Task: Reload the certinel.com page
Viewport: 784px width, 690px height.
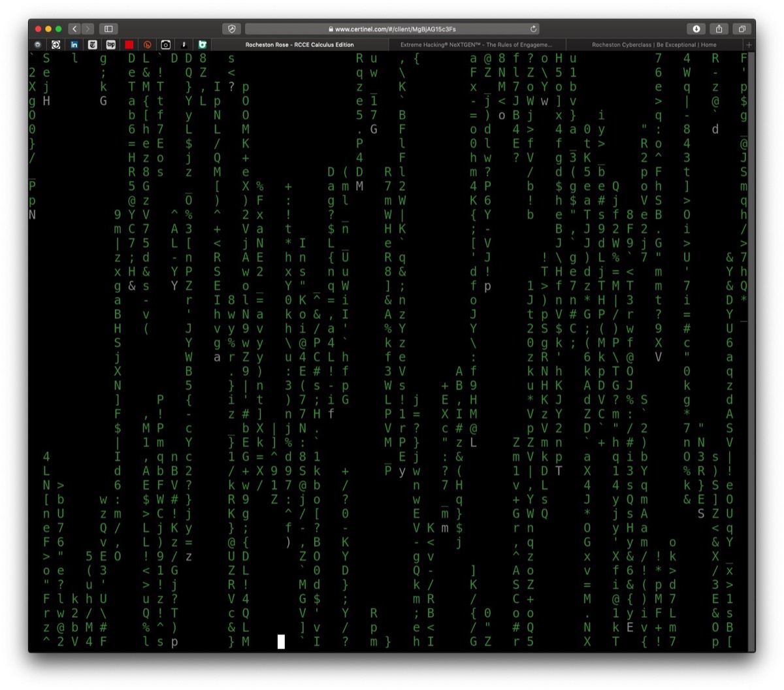Action: (x=534, y=29)
